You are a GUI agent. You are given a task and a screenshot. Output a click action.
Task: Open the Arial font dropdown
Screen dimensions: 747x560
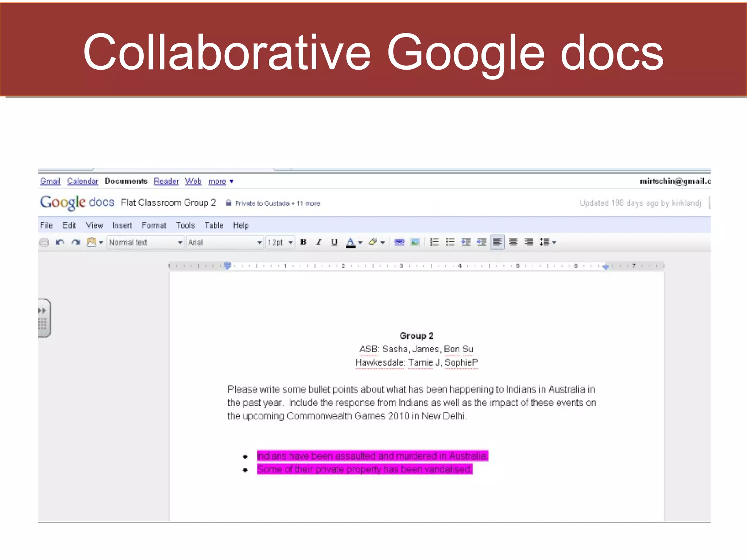tap(225, 242)
